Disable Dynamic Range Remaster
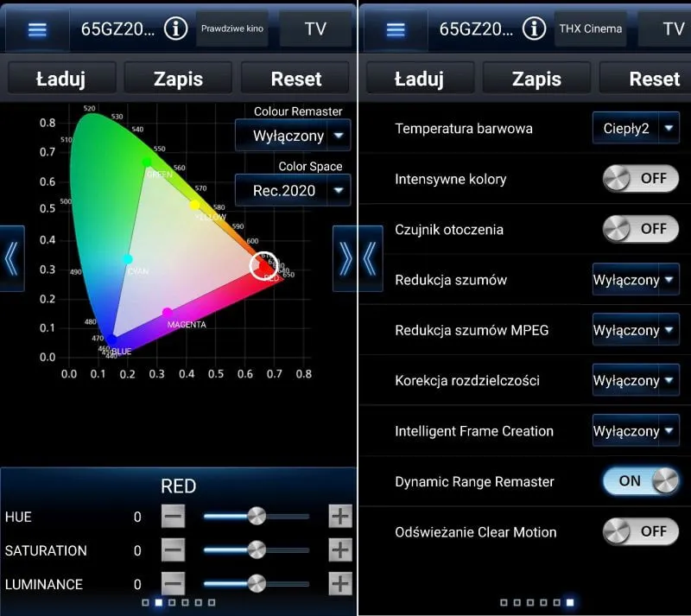The height and width of the screenshot is (616, 691). (x=641, y=481)
